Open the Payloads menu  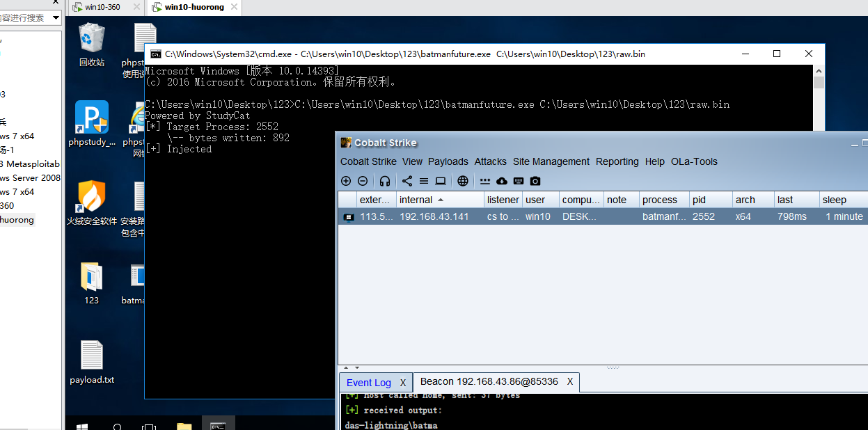pos(448,161)
